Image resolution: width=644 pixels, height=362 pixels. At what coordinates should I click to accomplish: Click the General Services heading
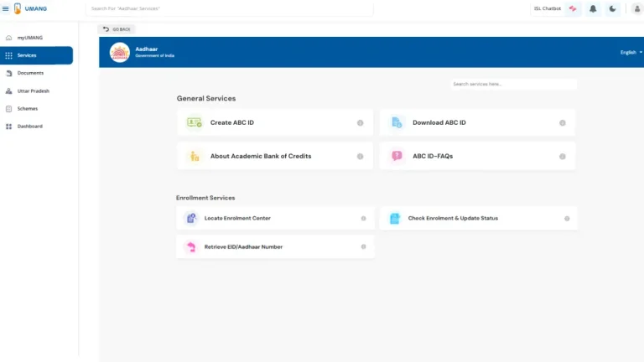(206, 99)
